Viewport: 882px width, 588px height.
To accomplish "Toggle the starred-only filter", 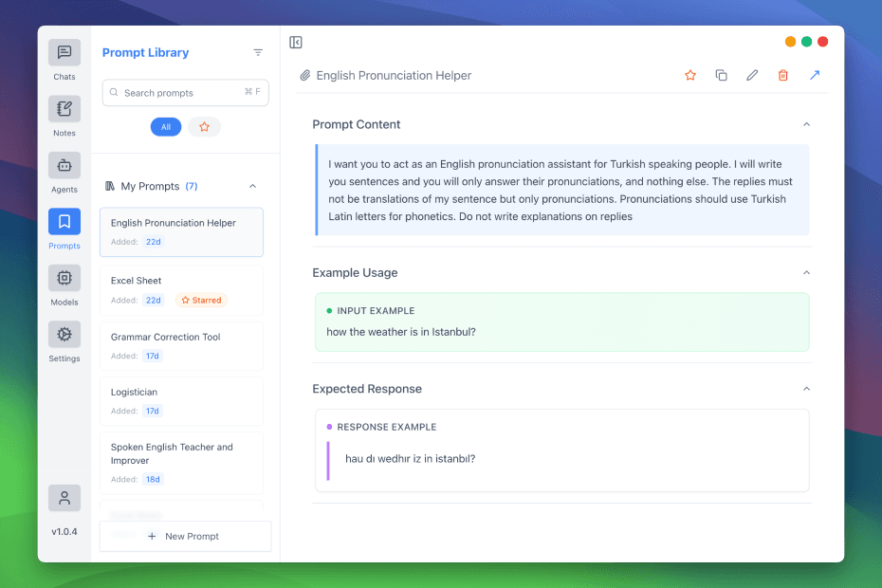I will pos(204,127).
